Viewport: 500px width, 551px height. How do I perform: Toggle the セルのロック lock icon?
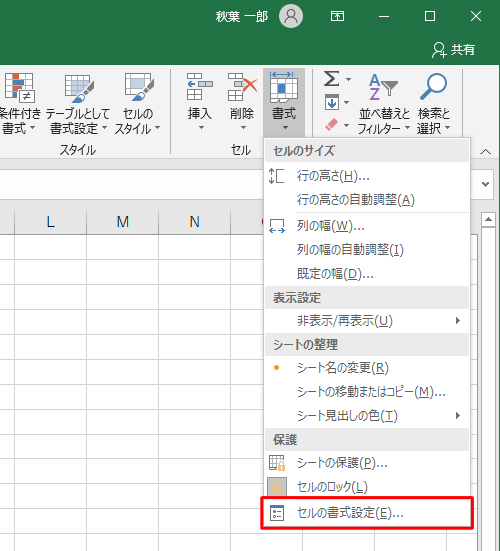[x=277, y=487]
